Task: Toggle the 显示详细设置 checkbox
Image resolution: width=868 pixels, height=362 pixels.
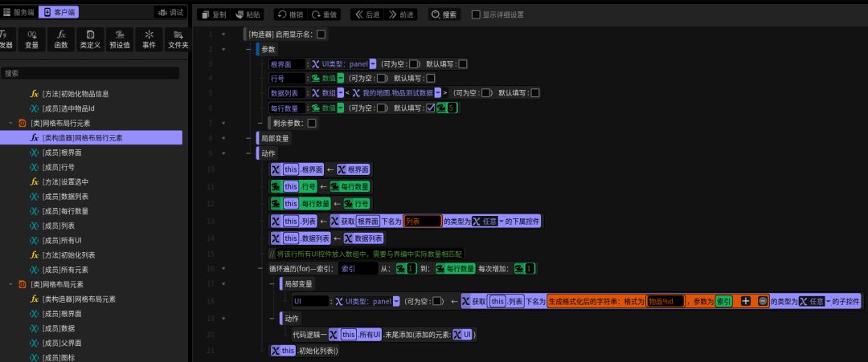Action: pos(476,15)
